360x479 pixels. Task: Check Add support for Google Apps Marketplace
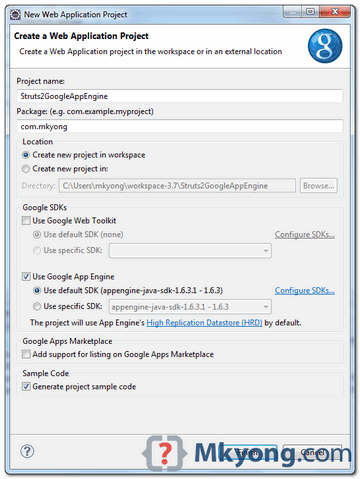click(x=26, y=354)
